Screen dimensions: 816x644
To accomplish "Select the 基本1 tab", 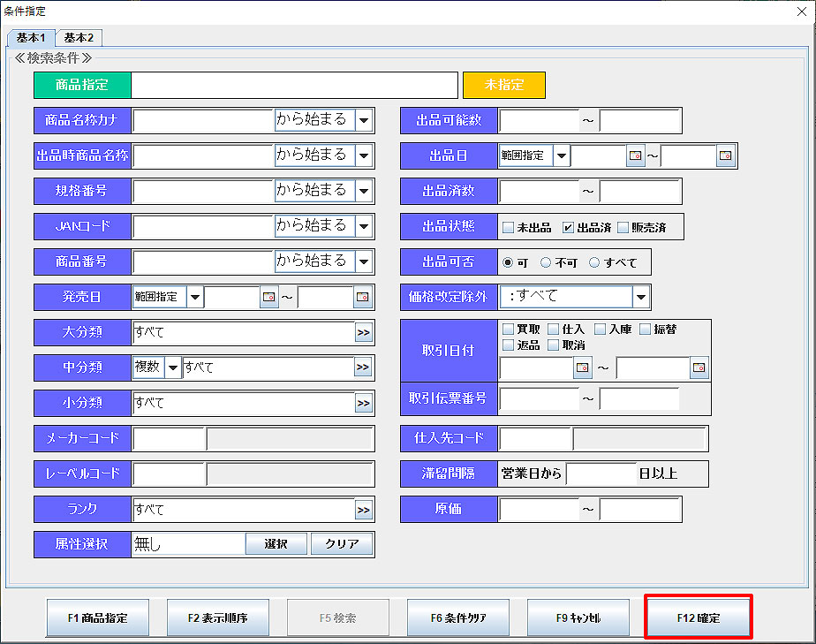I will (x=31, y=37).
